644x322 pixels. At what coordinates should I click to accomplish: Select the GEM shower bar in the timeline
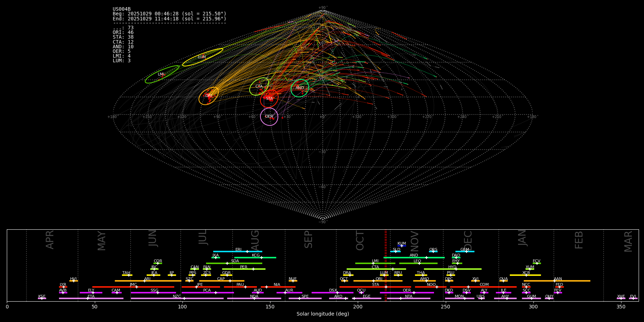pos(465,252)
